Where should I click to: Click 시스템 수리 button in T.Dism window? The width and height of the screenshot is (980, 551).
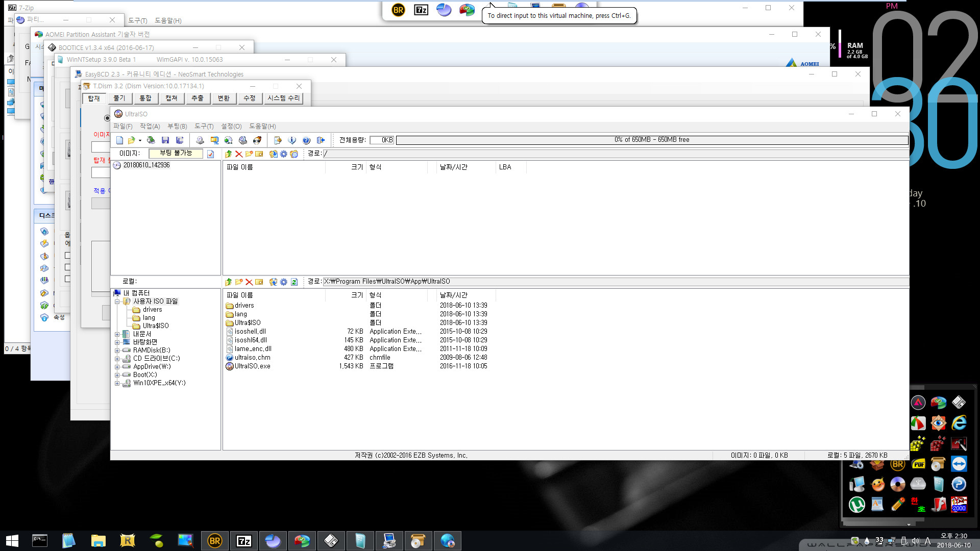(284, 98)
